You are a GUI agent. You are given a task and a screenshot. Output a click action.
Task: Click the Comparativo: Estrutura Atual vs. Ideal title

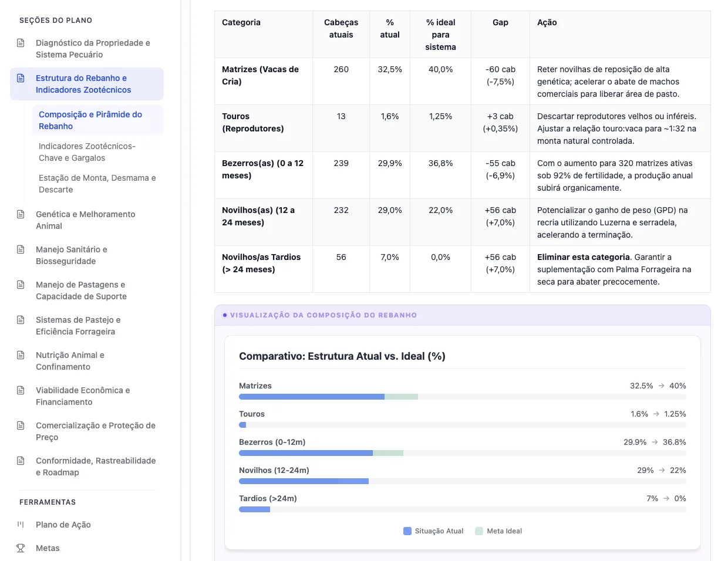342,356
